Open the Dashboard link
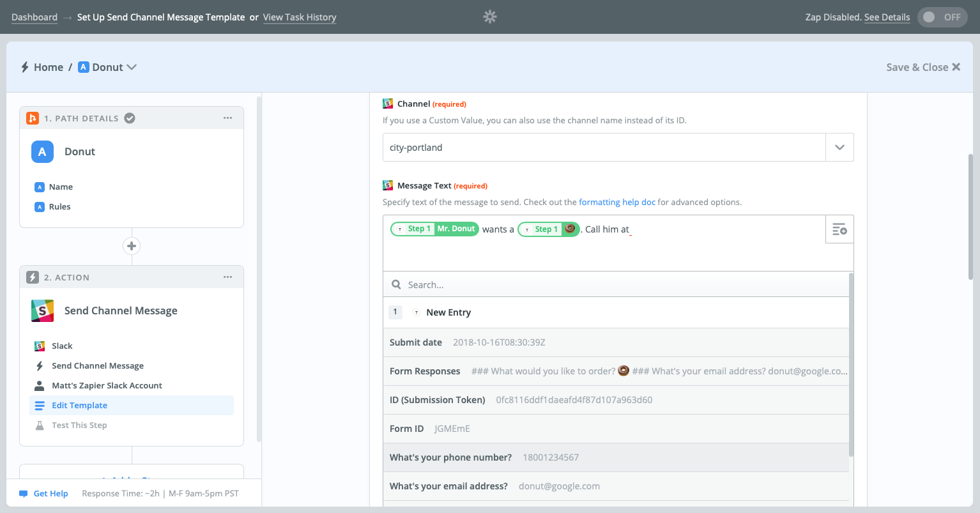 pyautogui.click(x=34, y=17)
